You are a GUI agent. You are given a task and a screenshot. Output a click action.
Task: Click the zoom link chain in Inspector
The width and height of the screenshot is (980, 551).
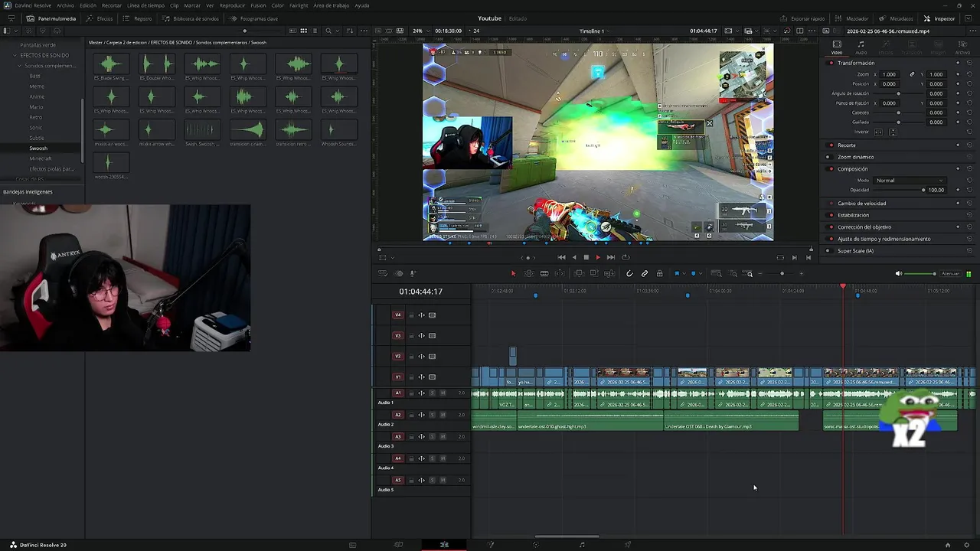tap(912, 74)
